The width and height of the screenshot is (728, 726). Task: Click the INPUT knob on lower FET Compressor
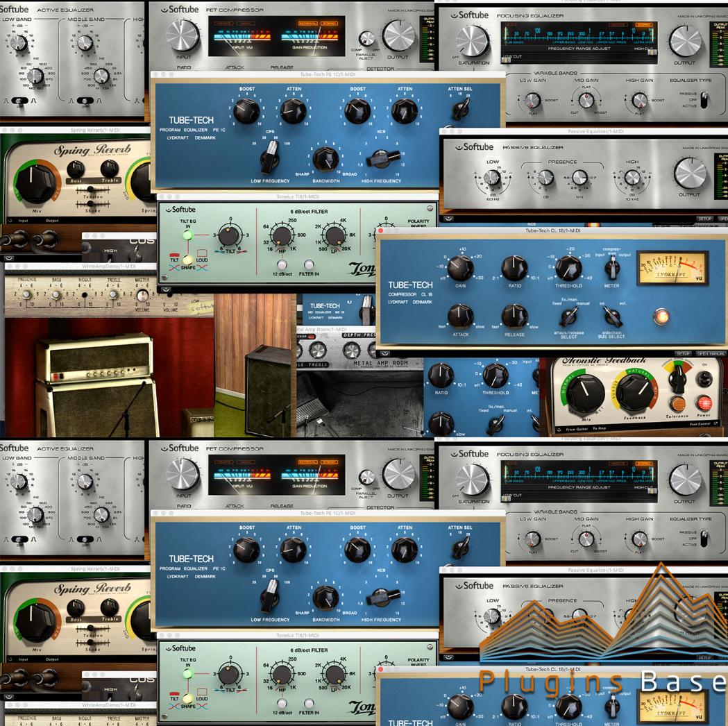pos(183,475)
